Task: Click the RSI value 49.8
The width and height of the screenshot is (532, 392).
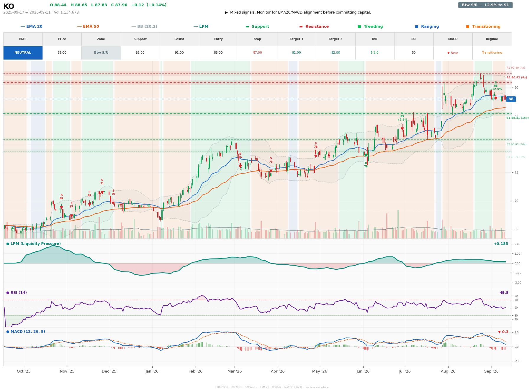Action: pos(504,293)
